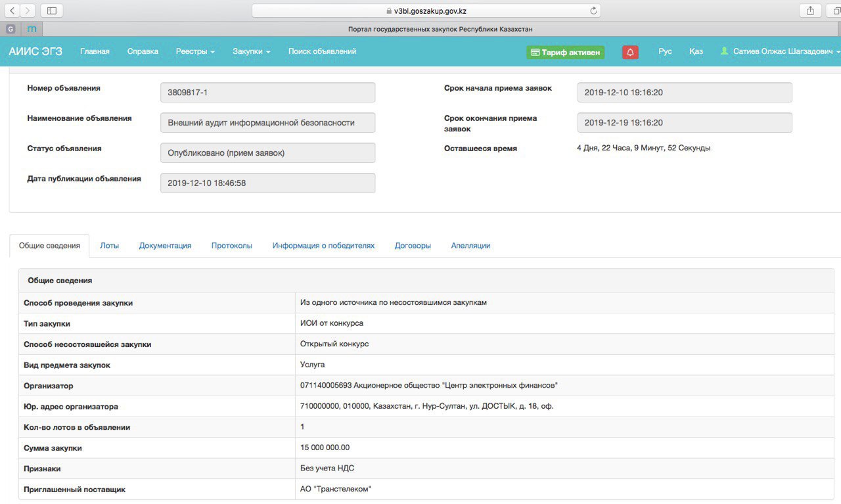
Task: Click value ИОИ от конкурса
Action: click(x=332, y=323)
